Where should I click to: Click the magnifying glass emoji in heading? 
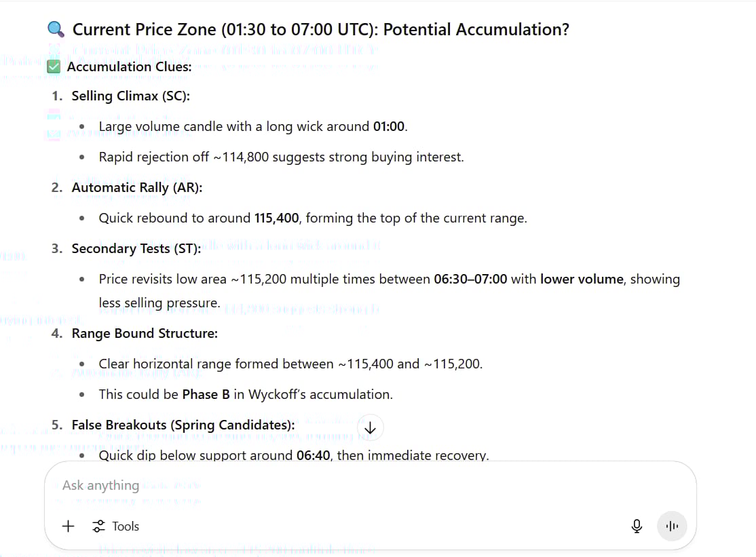pyautogui.click(x=56, y=30)
